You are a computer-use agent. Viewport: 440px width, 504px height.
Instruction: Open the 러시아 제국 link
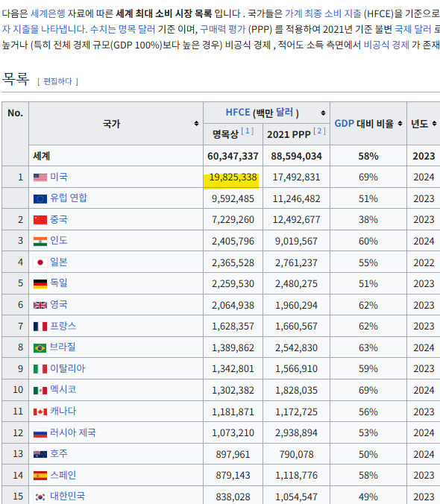(73, 432)
